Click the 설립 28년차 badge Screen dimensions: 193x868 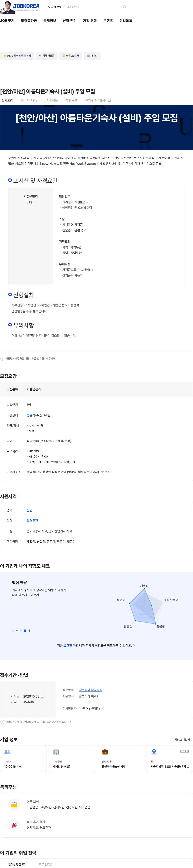click(70, 56)
